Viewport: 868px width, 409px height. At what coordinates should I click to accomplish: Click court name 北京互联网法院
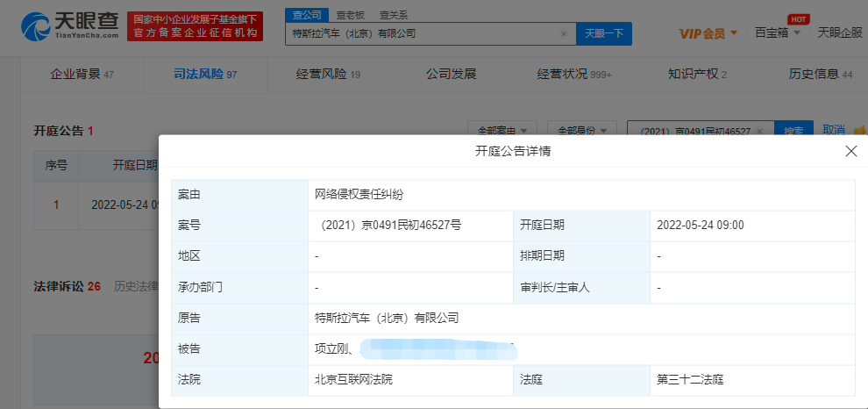[353, 380]
